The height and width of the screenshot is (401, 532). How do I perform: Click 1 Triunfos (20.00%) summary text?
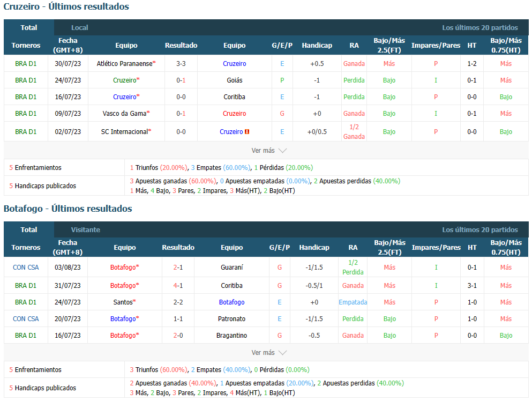click(x=159, y=168)
